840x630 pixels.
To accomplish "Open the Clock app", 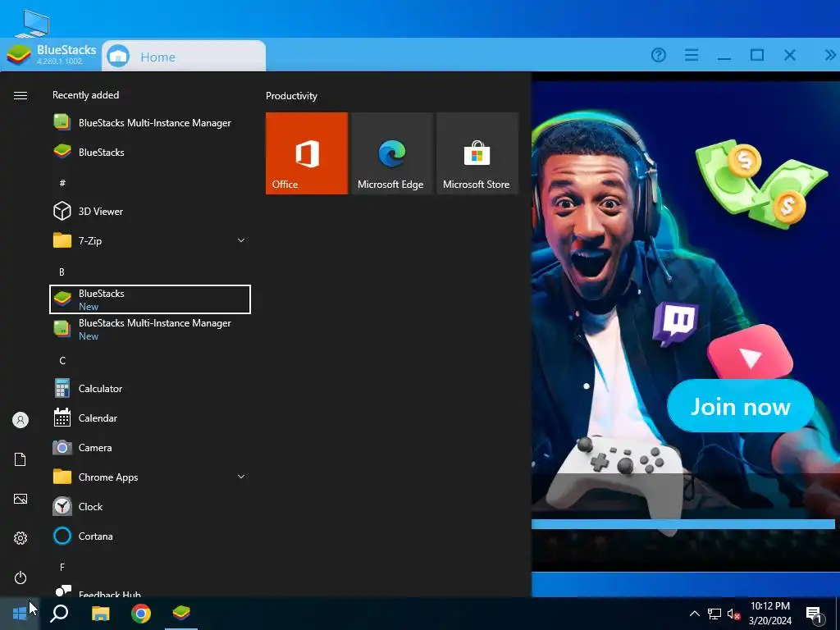I will pos(150,506).
